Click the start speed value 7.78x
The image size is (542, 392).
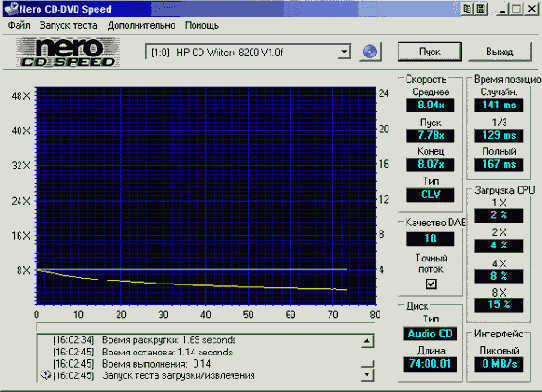point(430,135)
